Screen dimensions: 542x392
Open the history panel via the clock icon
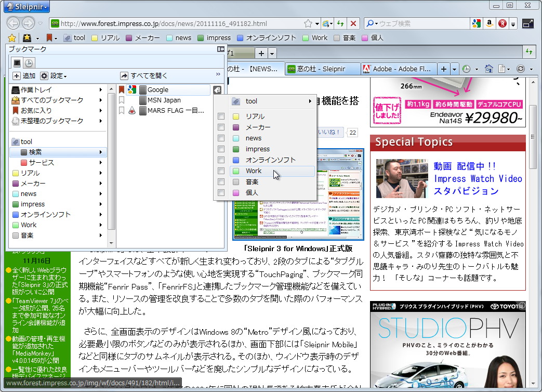[x=467, y=69]
